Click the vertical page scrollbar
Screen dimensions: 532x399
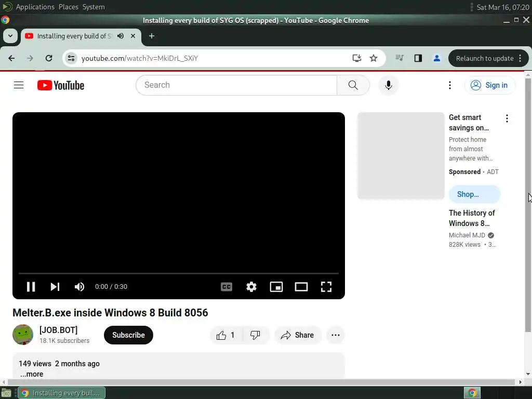(x=528, y=205)
